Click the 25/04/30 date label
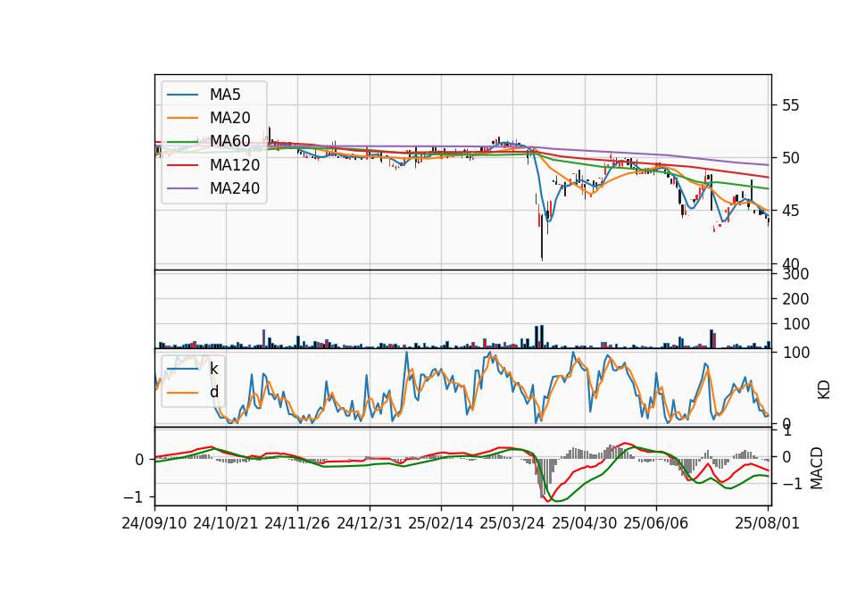Image resolution: width=857 pixels, height=616 pixels. click(584, 523)
